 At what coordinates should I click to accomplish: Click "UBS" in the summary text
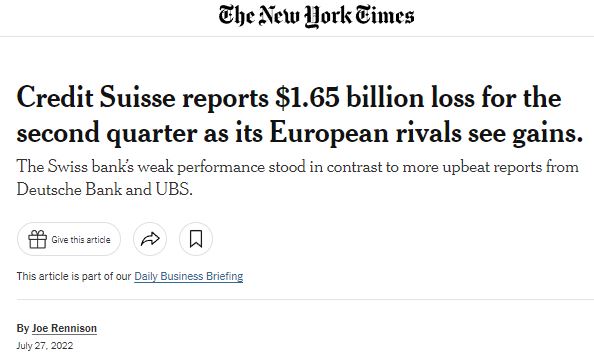coord(172,189)
